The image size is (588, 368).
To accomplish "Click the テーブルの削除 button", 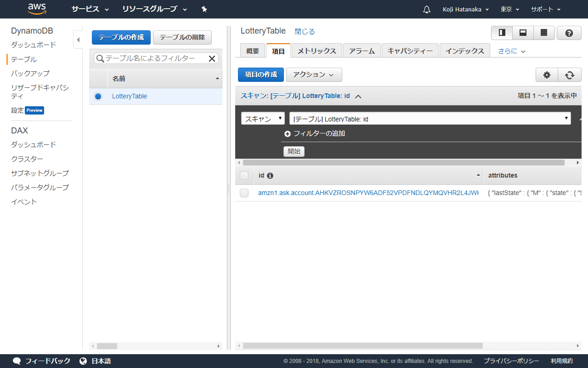I will pos(182,37).
